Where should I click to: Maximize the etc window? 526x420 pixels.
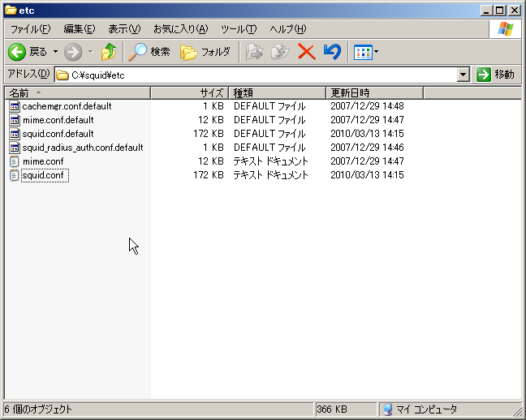click(499, 11)
